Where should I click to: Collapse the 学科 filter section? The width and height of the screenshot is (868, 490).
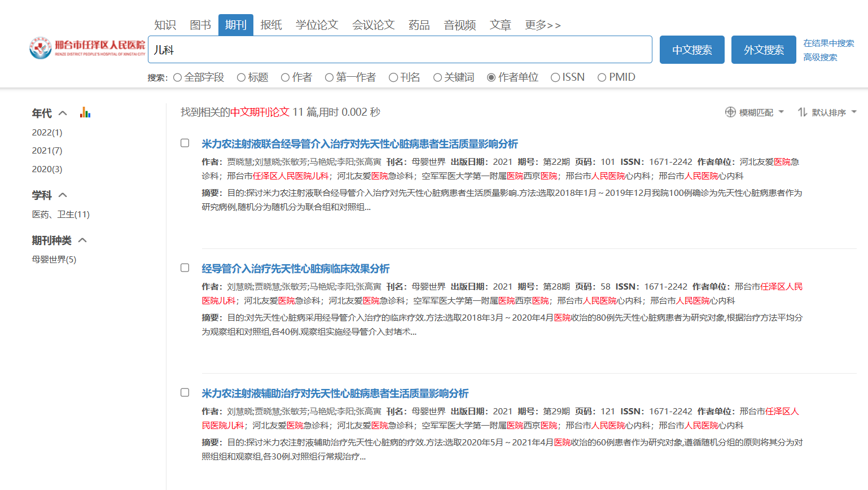pyautogui.click(x=63, y=195)
